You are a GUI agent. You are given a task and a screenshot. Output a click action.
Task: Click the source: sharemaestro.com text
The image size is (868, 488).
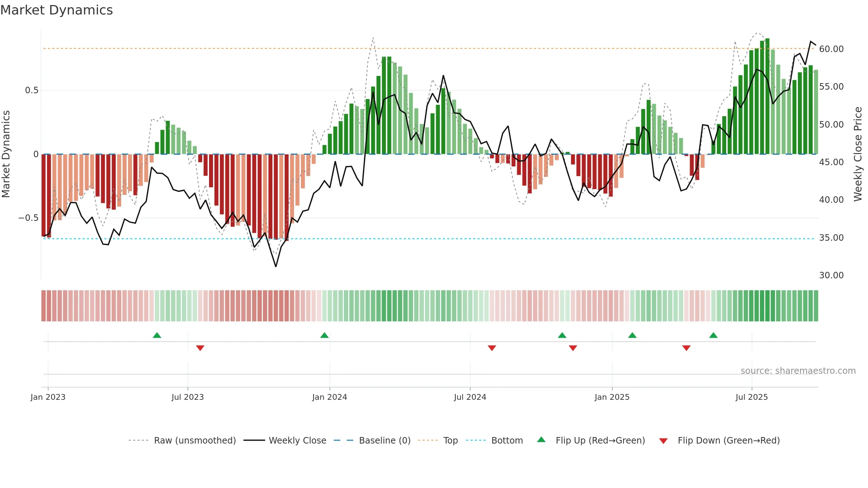pyautogui.click(x=798, y=371)
